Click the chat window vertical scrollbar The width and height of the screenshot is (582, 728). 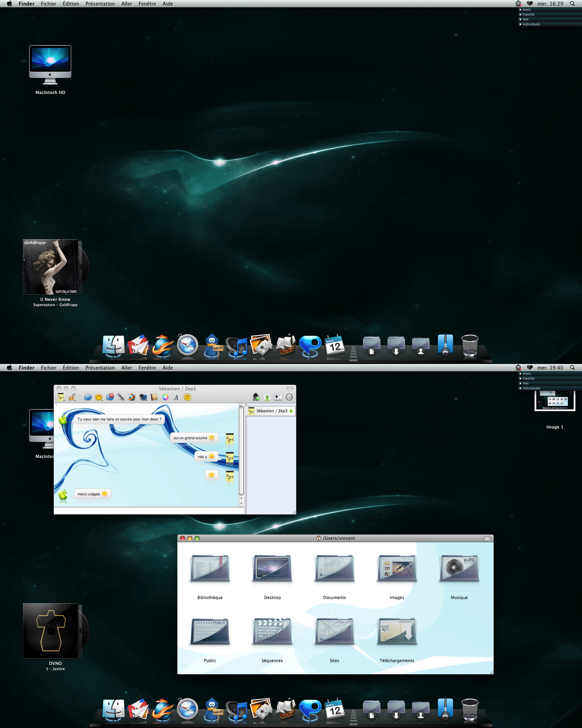click(x=241, y=454)
